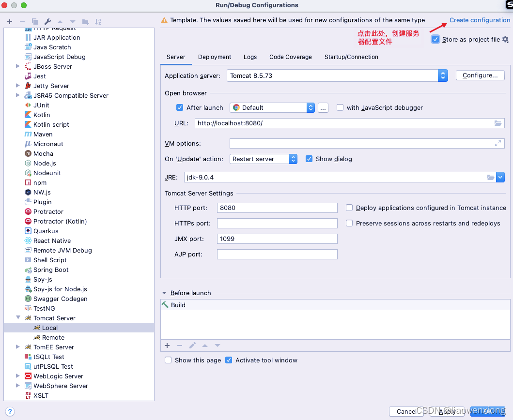
Task: Click the AJP port input field
Action: coord(277,255)
